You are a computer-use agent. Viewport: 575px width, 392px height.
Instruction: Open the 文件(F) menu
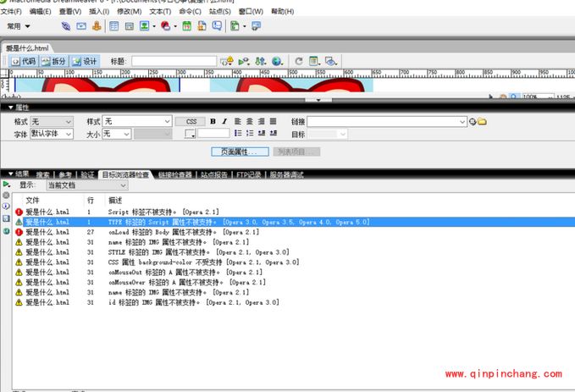[11, 11]
